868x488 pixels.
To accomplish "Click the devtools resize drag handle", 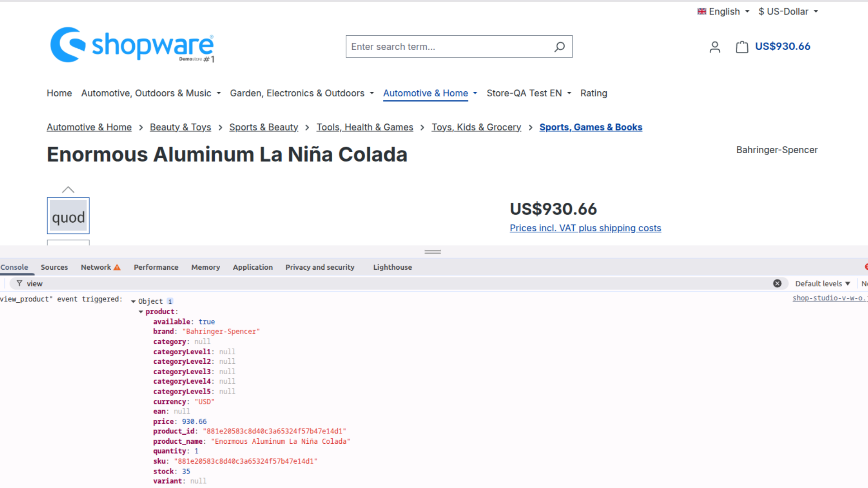I will pyautogui.click(x=433, y=252).
